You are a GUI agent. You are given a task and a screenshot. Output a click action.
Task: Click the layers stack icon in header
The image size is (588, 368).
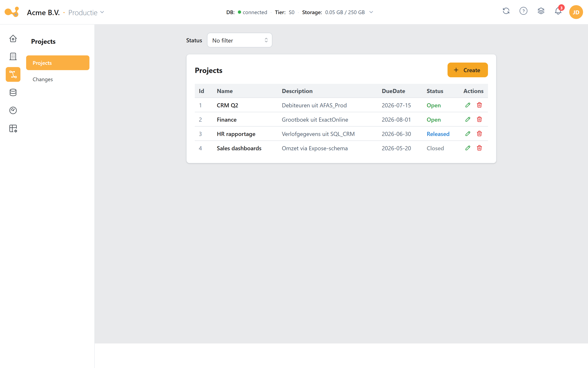pyautogui.click(x=541, y=11)
